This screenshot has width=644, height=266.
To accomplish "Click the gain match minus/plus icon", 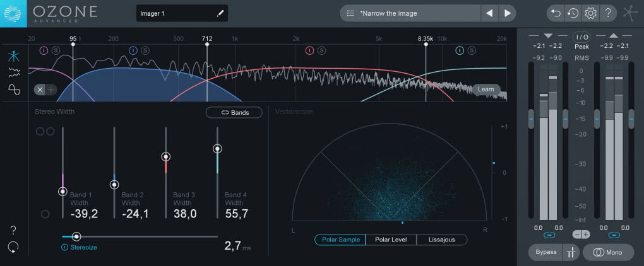I will (x=581, y=235).
